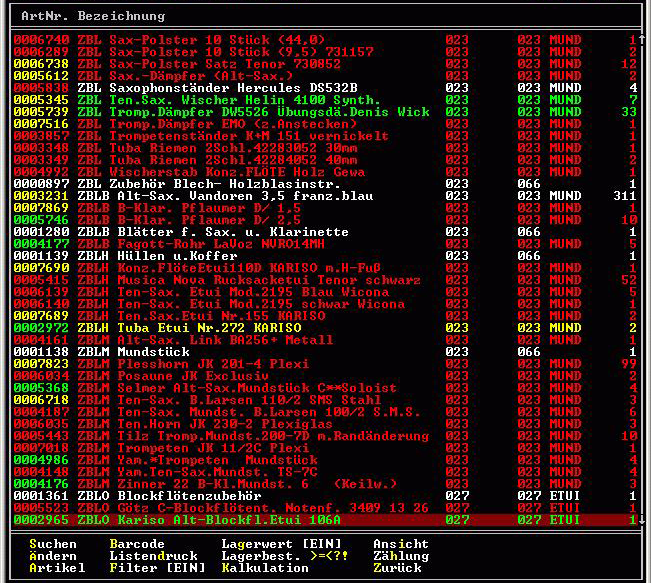Select row Zubehör Blech- Holzblasinstr.

click(325, 184)
